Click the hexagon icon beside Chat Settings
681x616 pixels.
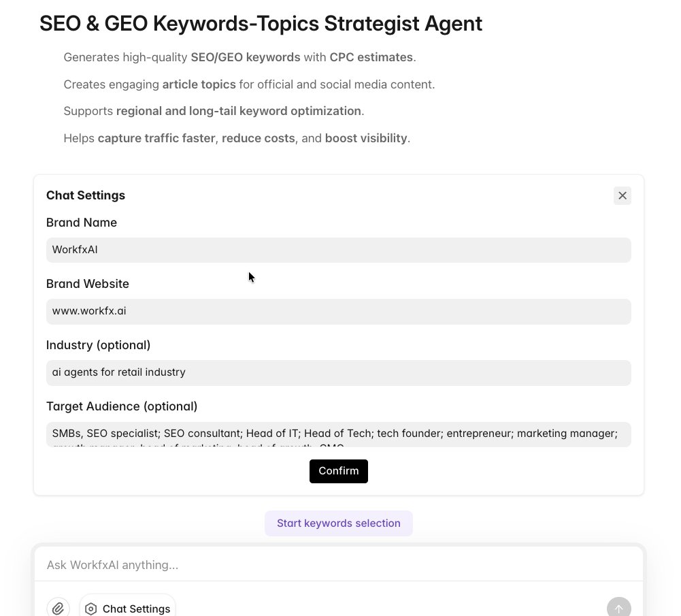point(91,609)
